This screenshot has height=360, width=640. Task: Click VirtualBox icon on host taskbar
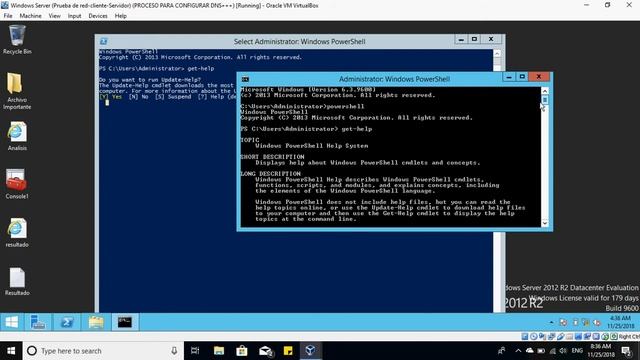[x=311, y=351]
